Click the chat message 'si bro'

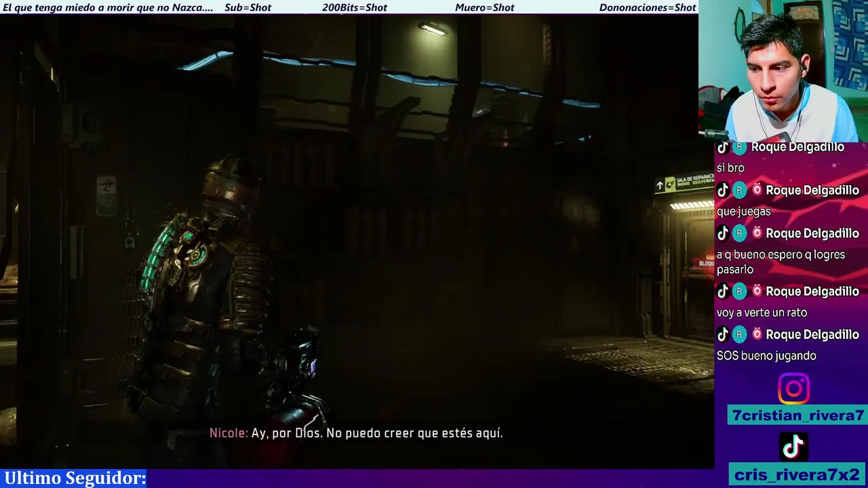[x=730, y=168]
